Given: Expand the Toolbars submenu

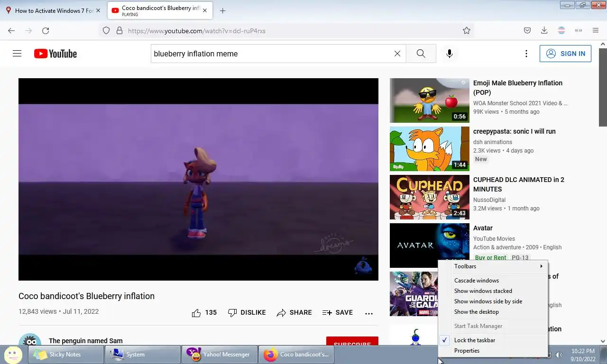Looking at the screenshot, I should point(493,266).
